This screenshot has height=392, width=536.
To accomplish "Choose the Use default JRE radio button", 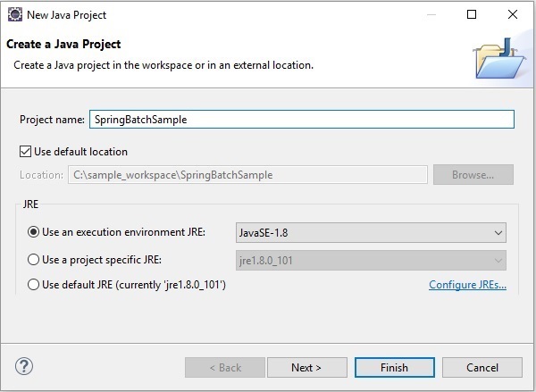I will pyautogui.click(x=34, y=285).
